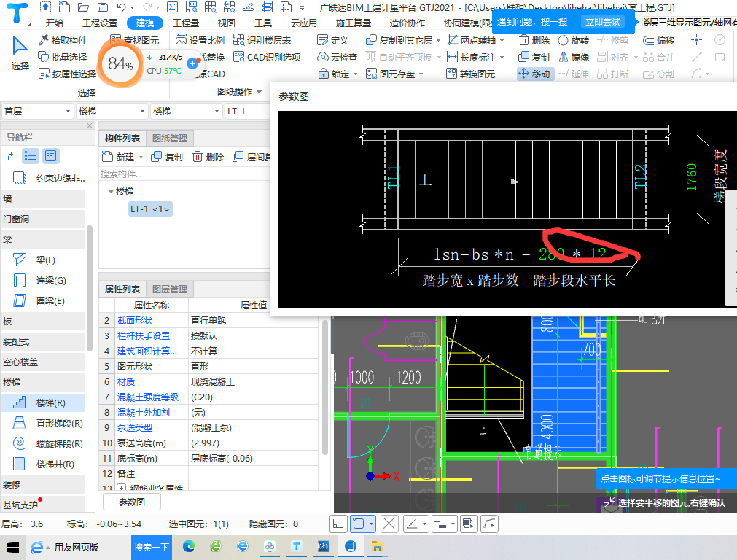The height and width of the screenshot is (560, 737).
Task: Select 圈梁(E) ring beam item
Action: tap(42, 301)
